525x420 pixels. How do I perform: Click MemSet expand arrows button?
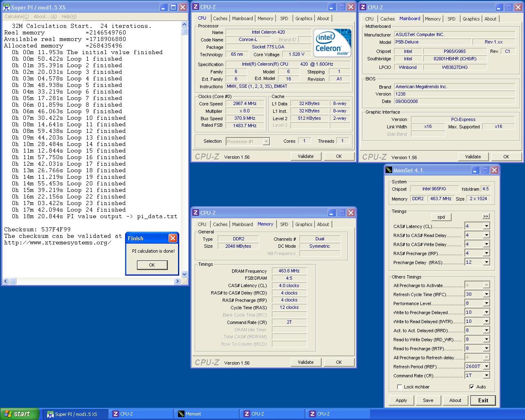point(486,216)
